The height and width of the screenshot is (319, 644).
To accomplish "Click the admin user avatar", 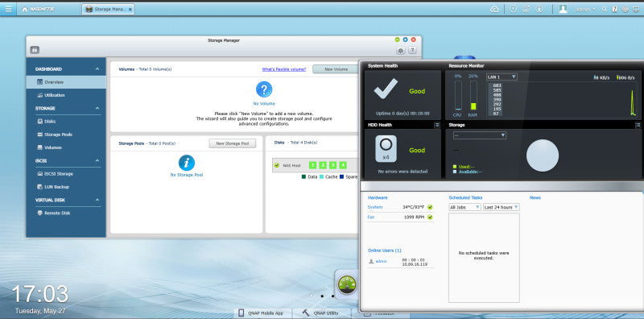I will click(x=563, y=9).
